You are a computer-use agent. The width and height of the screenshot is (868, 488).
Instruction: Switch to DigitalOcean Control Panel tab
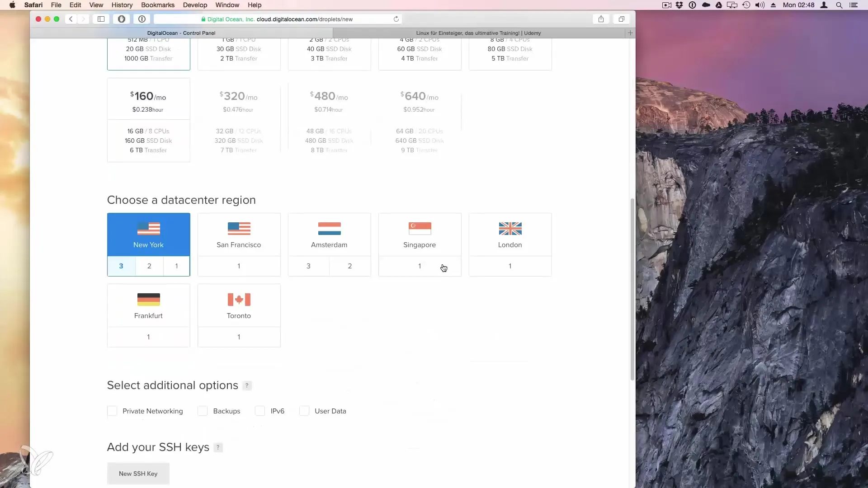[x=181, y=33]
